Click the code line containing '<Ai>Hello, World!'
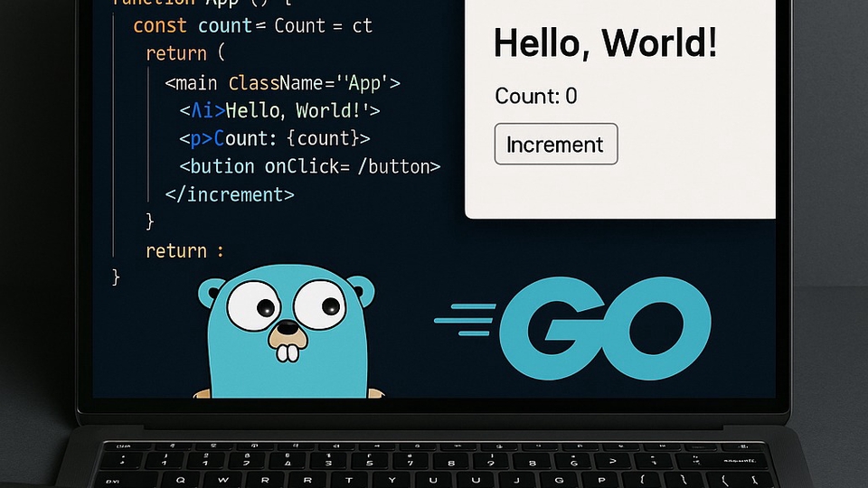The image size is (868, 488). tap(279, 110)
